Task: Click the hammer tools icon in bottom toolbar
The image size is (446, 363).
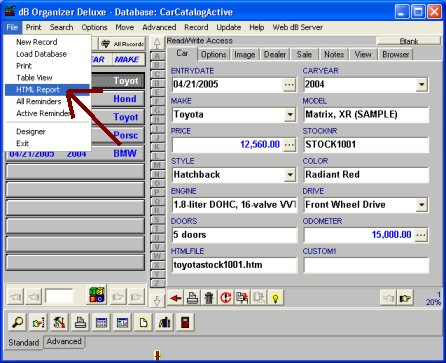Action: pyautogui.click(x=59, y=323)
